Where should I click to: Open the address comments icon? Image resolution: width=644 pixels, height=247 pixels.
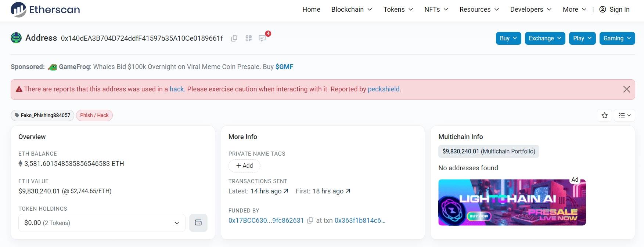262,38
